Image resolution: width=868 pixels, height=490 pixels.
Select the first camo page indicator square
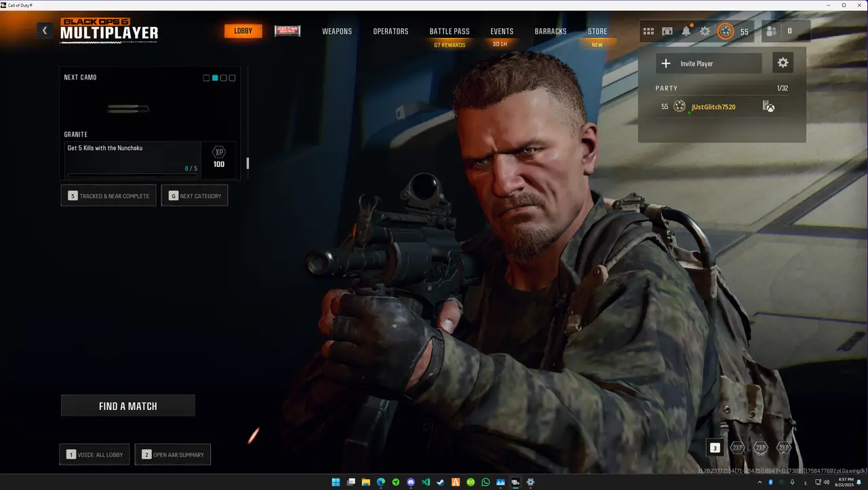[x=206, y=78]
